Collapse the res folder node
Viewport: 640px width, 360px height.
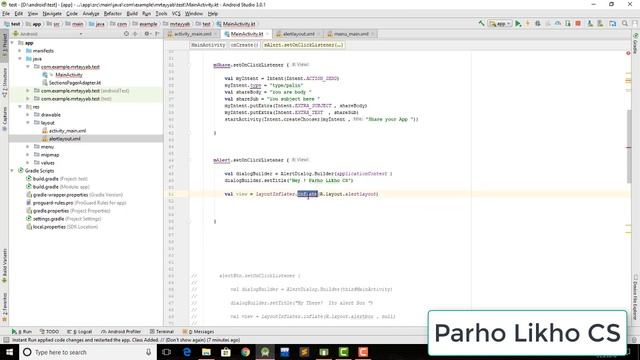[x=20, y=107]
